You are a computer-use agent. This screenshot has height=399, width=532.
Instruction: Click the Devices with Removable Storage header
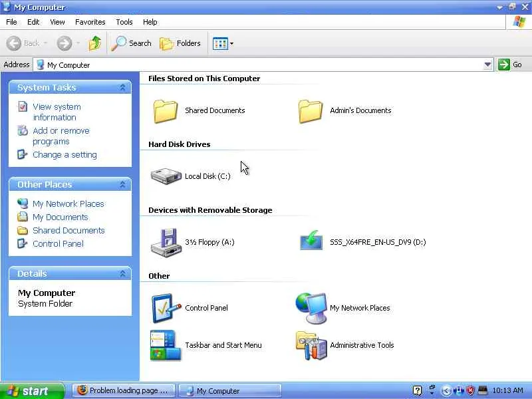tap(210, 210)
